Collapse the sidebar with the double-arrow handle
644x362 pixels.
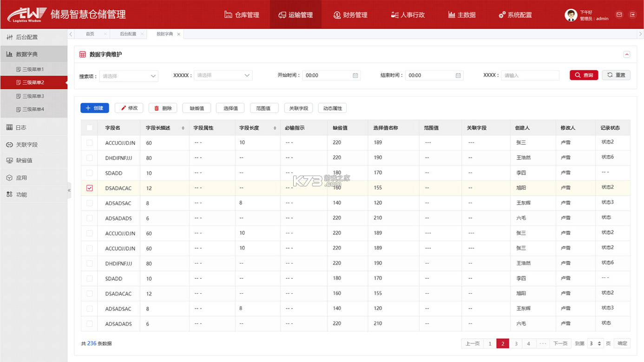click(x=69, y=190)
